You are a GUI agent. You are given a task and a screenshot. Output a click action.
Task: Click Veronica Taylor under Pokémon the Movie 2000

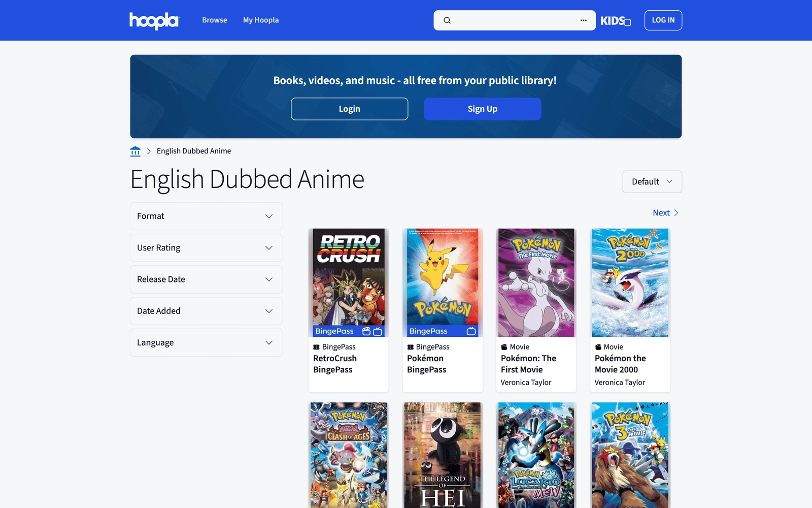pos(620,383)
